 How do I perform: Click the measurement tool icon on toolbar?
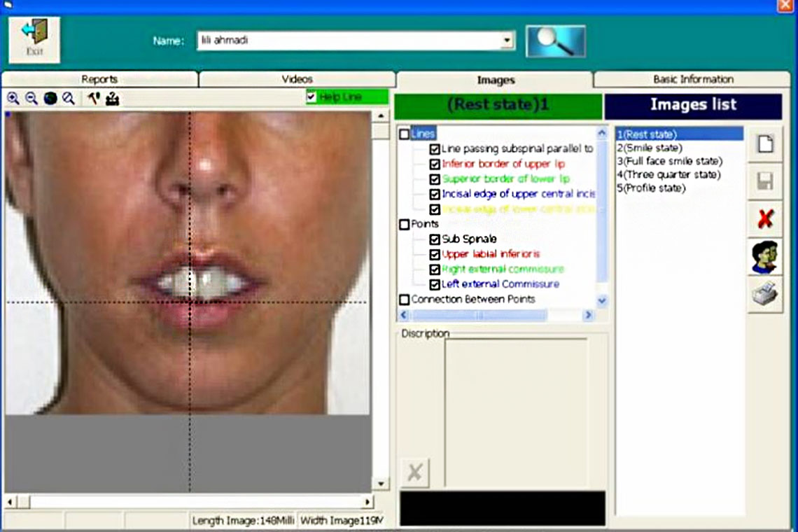(112, 98)
